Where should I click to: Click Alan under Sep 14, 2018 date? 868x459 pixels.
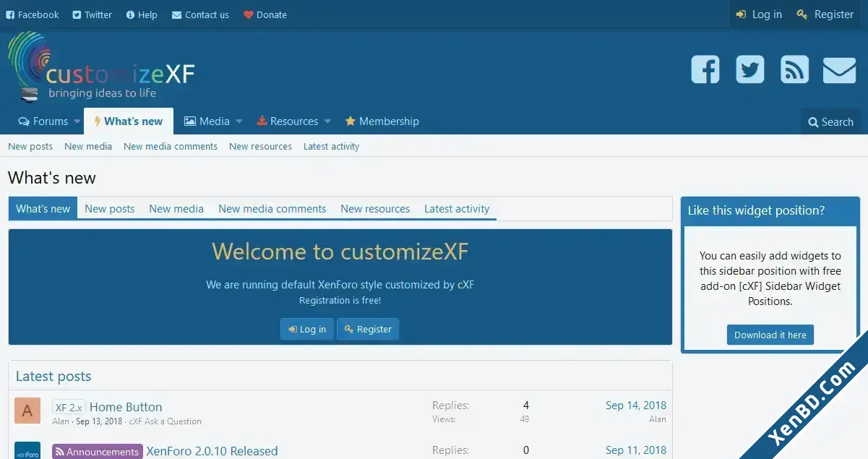click(x=658, y=419)
